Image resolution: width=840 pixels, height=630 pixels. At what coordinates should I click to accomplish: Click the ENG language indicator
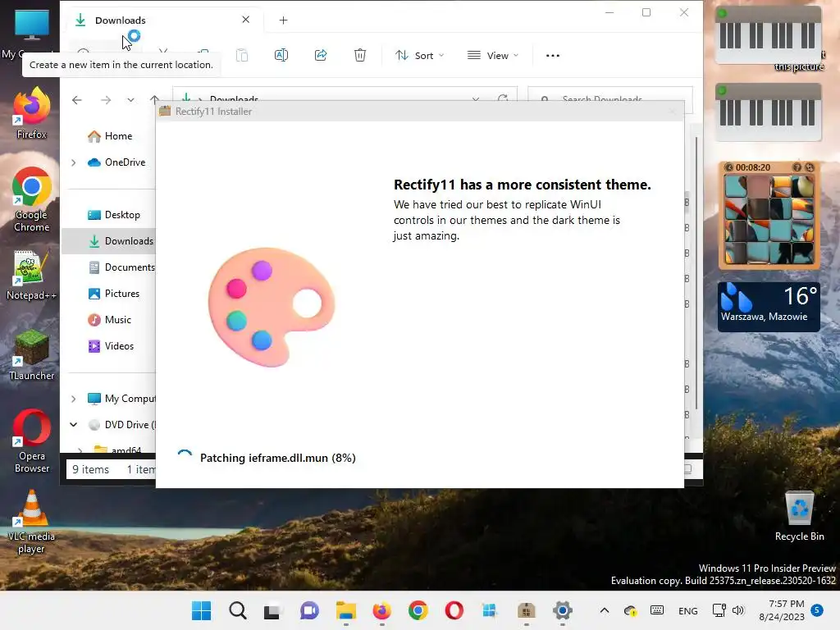[688, 611]
